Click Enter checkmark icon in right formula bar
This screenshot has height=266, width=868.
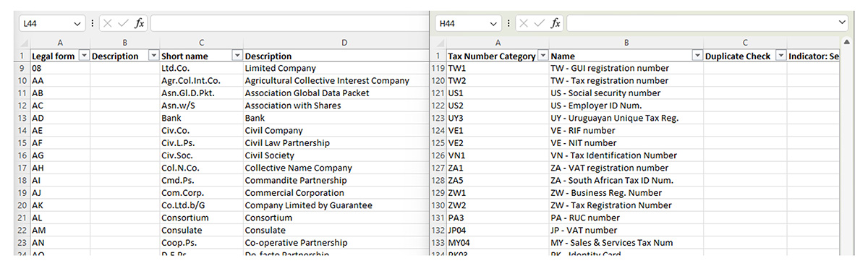pos(540,23)
